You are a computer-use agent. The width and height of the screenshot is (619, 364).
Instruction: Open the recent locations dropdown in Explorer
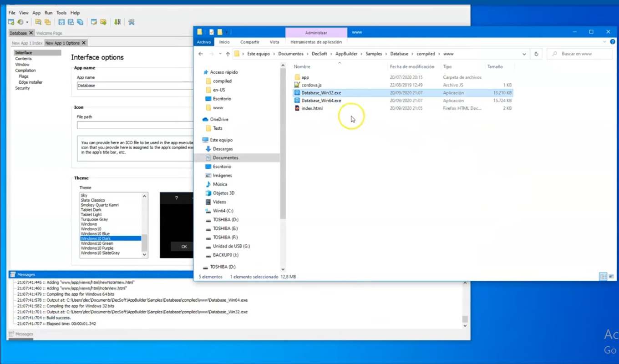(220, 54)
